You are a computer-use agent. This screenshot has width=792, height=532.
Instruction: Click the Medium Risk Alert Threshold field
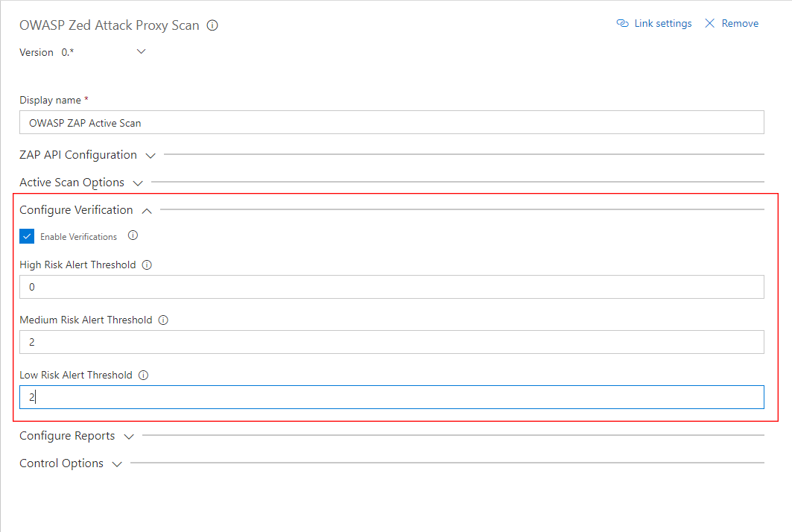pos(391,342)
